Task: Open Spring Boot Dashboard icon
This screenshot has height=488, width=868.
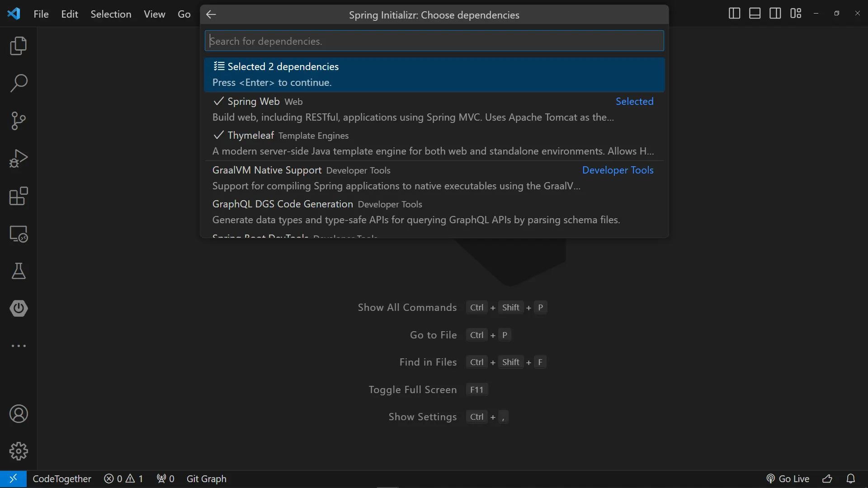Action: 19,309
